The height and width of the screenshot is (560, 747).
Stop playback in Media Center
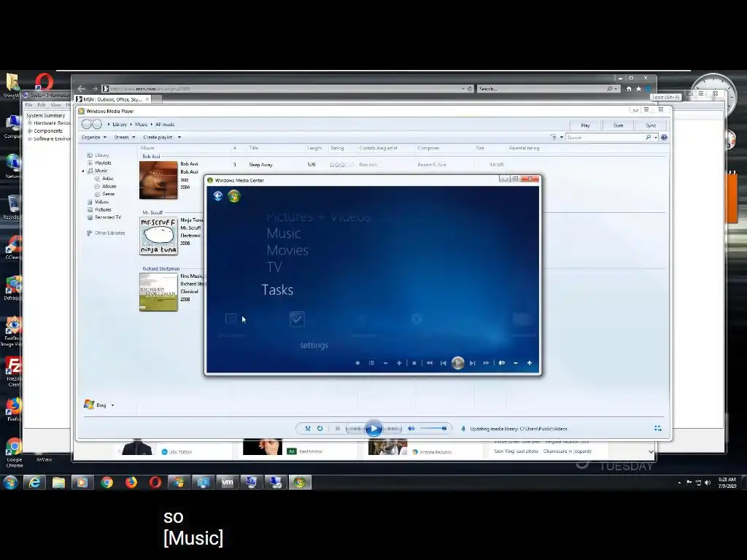(x=414, y=363)
